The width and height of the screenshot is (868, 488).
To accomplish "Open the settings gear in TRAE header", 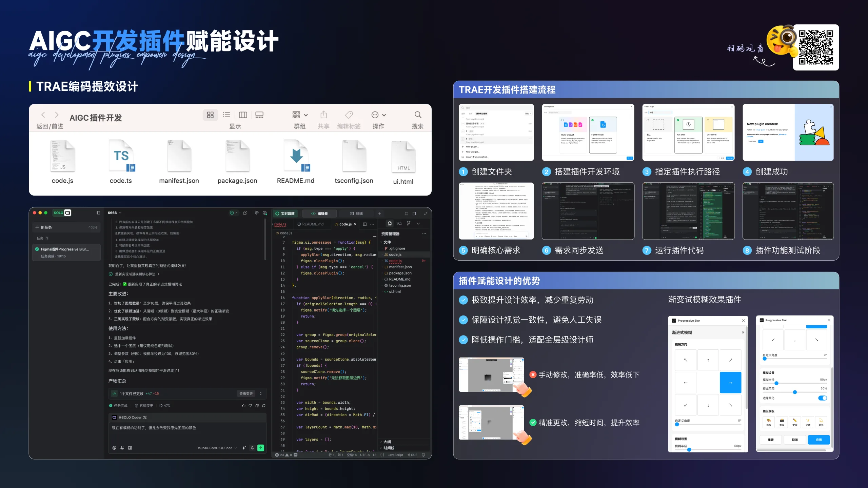I will coord(257,213).
